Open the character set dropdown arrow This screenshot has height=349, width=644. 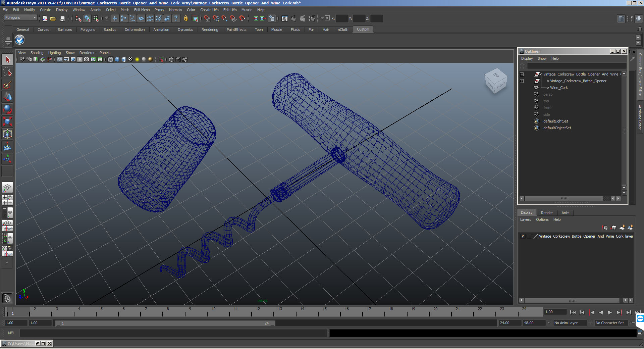[x=590, y=323]
